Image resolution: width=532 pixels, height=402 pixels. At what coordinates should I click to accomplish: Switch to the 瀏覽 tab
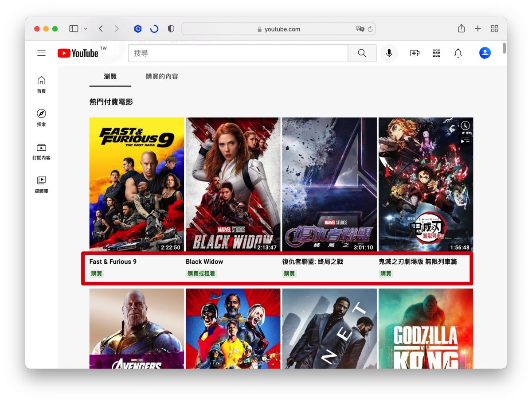point(110,76)
